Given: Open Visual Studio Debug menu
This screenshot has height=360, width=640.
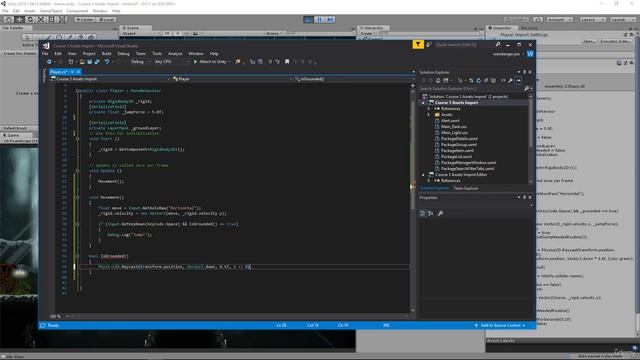Looking at the screenshot, I should 123,53.
